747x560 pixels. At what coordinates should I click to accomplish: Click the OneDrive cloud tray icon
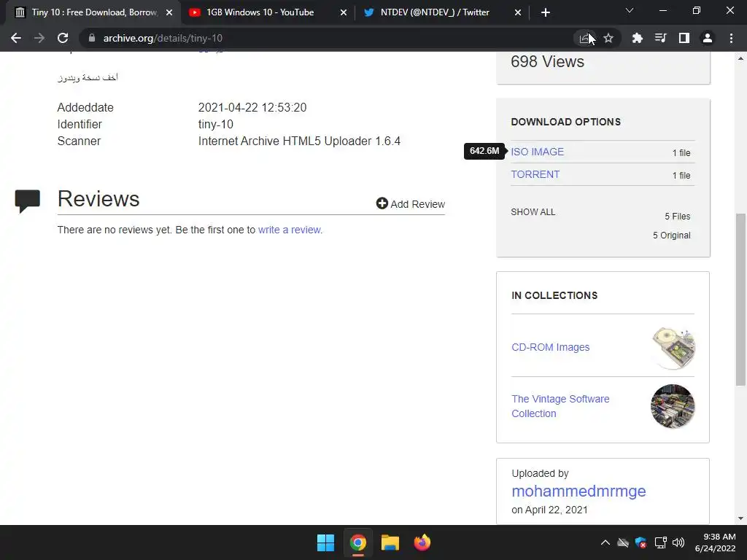tap(623, 542)
